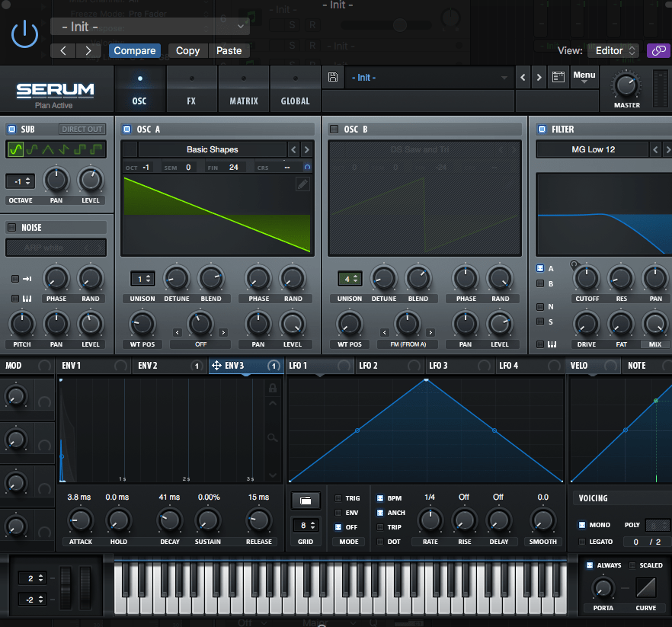Screen dimensions: 672x627
Task: Toggle the LFO BPM sync checkbox
Action: 380,498
